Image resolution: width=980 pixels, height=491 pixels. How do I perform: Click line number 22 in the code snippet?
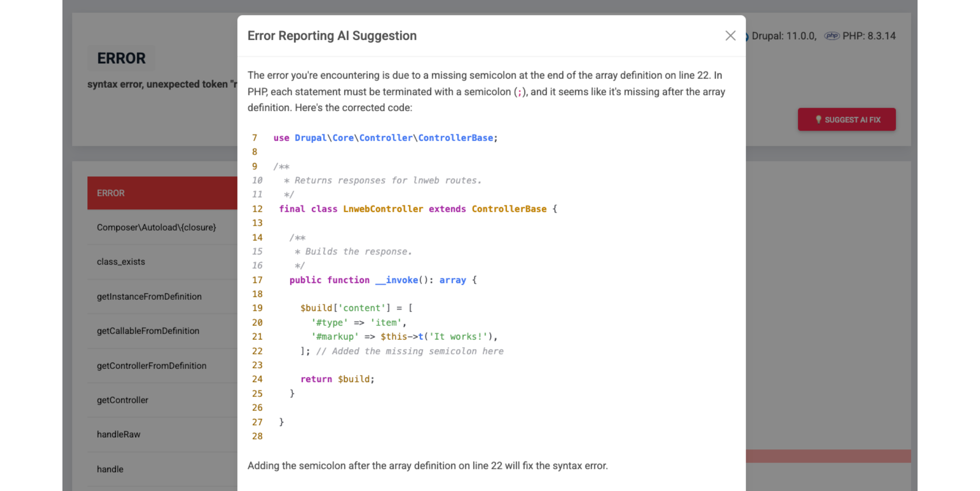coord(257,351)
